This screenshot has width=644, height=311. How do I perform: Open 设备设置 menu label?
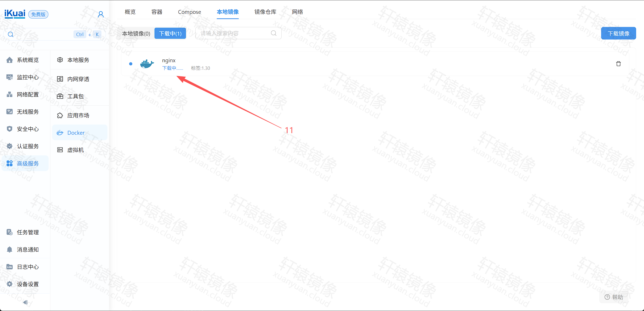pos(28,284)
